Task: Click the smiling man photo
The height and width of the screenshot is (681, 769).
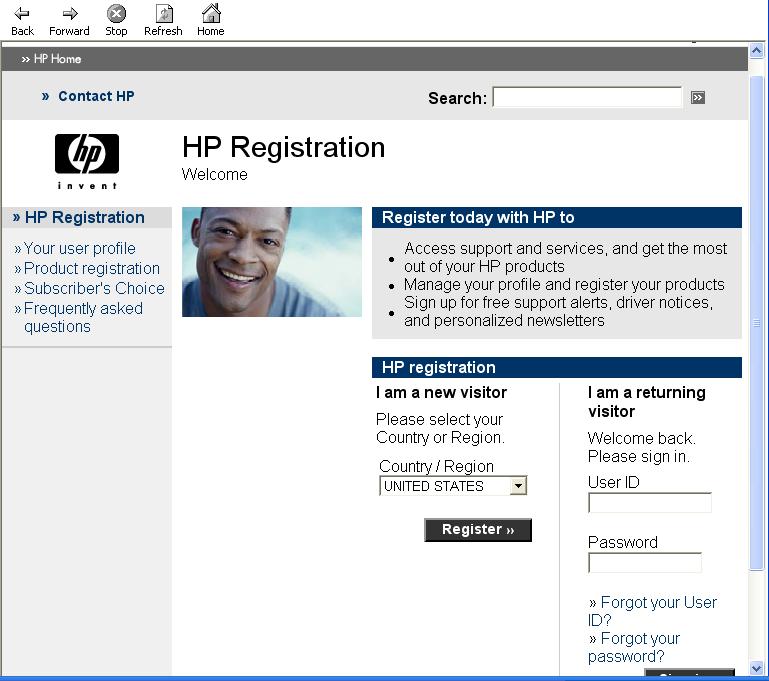Action: pyautogui.click(x=272, y=262)
